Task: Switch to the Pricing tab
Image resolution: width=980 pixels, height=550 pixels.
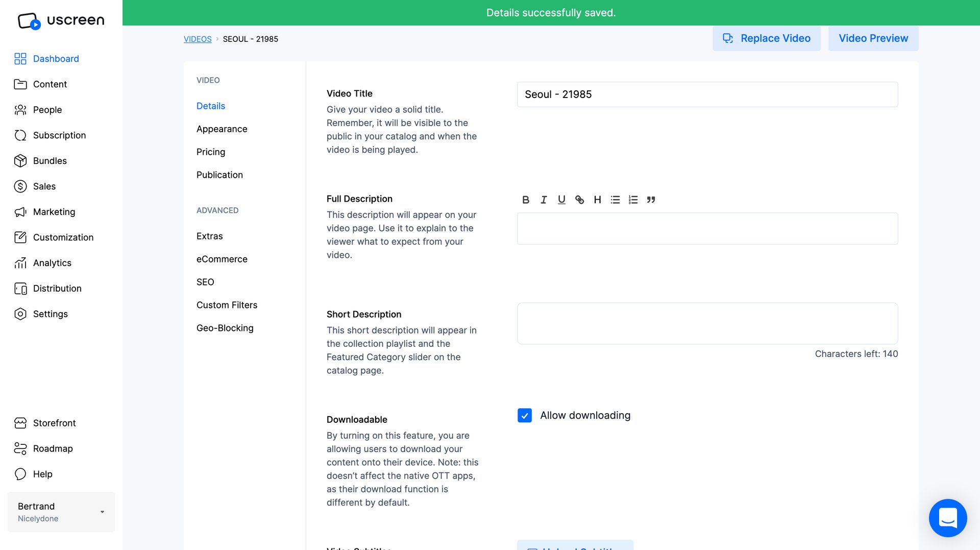Action: click(211, 152)
